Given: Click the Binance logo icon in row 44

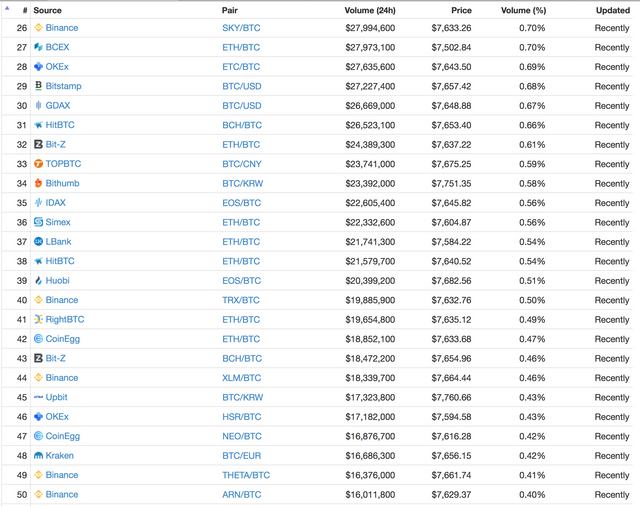Looking at the screenshot, I should (x=38, y=378).
